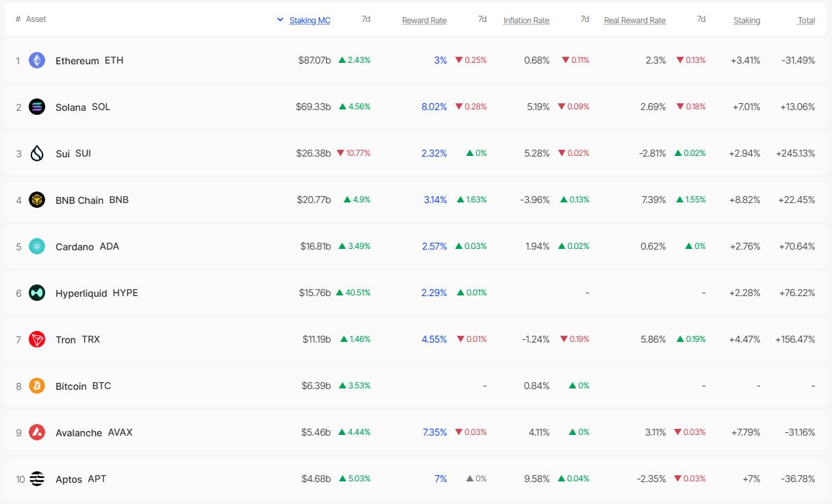Open the Ethereum ETH asset name
Image resolution: width=832 pixels, height=504 pixels.
pos(90,61)
